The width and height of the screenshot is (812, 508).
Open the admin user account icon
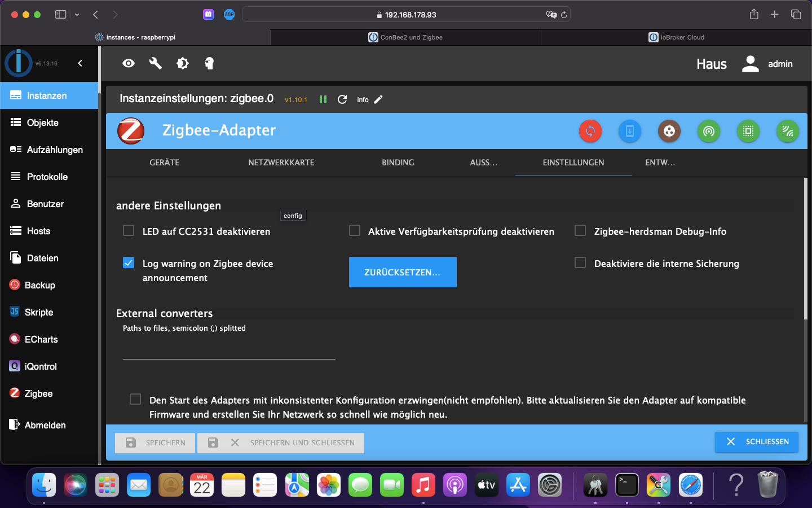[751, 64]
